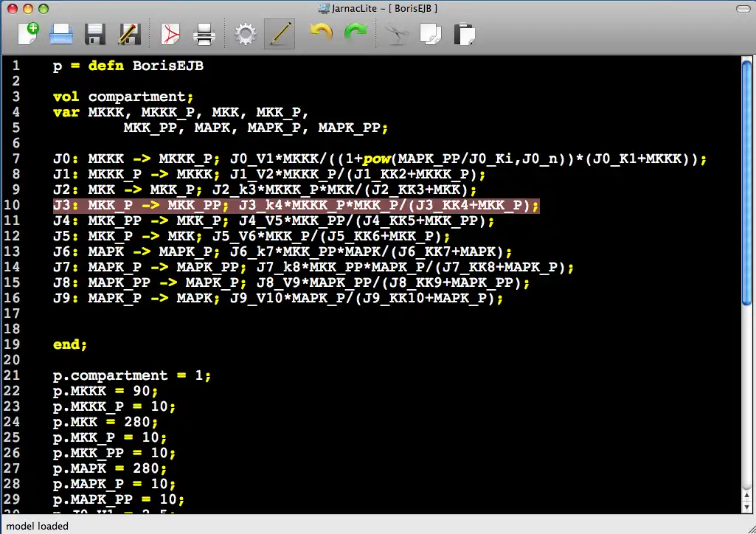756x534 pixels.
Task: Click the 'p.MKKK_P = 10;' line
Action: [x=114, y=406]
